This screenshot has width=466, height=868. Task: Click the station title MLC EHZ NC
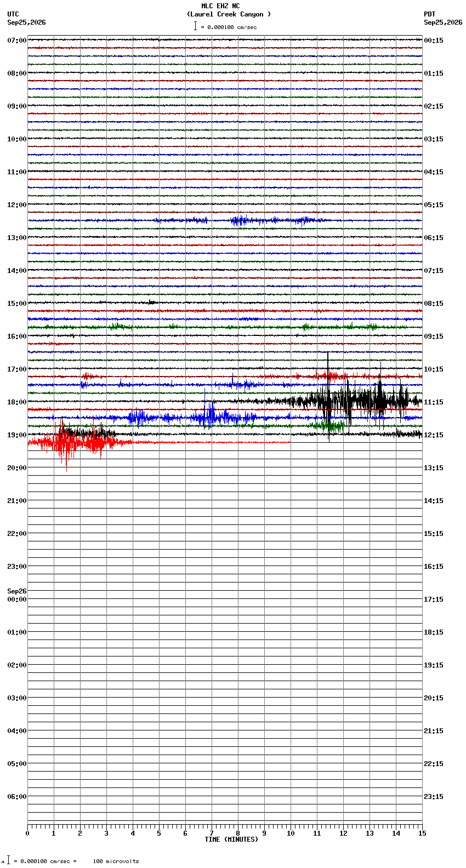220,6
